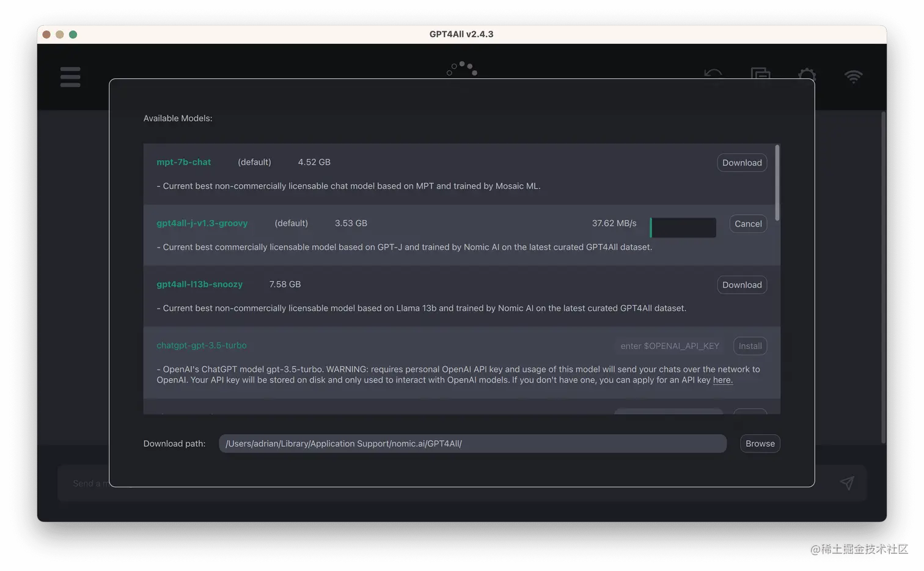This screenshot has width=924, height=571.
Task: Select the mpt-7b-chat model name
Action: [x=183, y=162]
